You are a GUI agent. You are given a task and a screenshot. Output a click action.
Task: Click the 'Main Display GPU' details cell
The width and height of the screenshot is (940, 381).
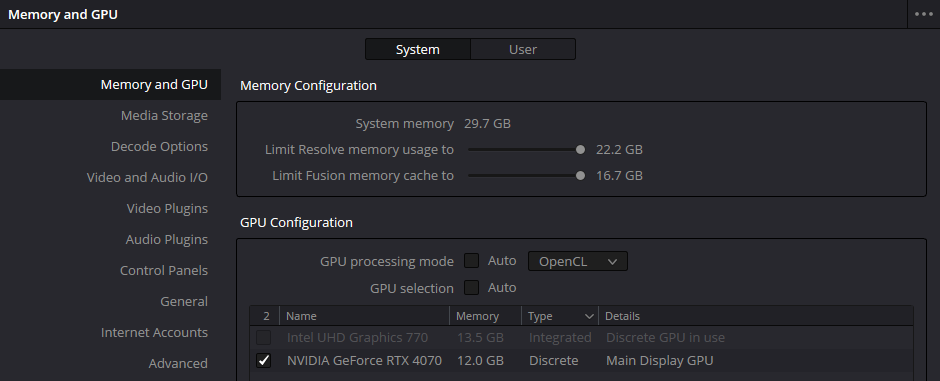659,361
